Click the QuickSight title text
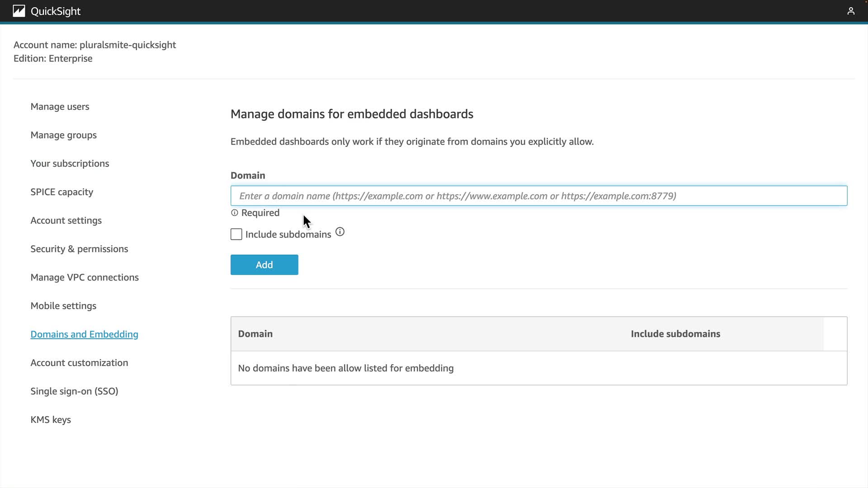Image resolution: width=868 pixels, height=488 pixels. (x=56, y=11)
